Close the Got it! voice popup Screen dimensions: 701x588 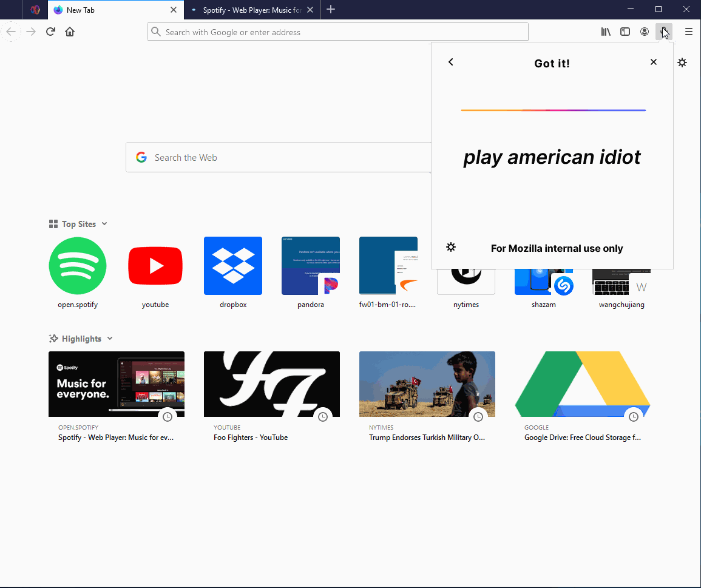click(x=654, y=62)
